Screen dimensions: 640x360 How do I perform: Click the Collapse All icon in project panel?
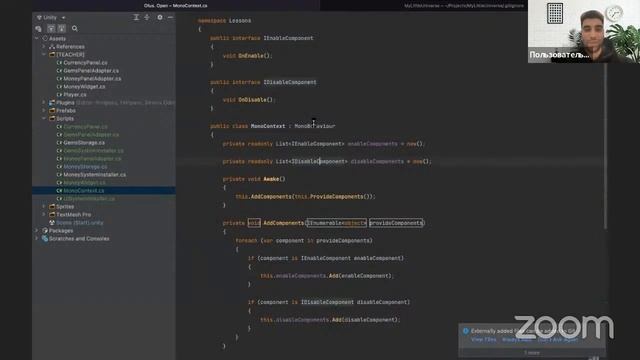click(x=147, y=17)
